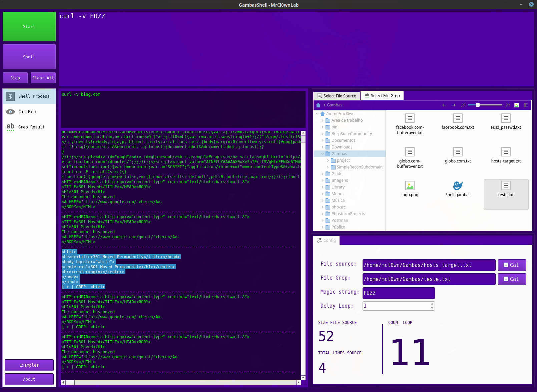The height and width of the screenshot is (392, 537).
Task: Expand the Mono folder
Action: point(323,194)
